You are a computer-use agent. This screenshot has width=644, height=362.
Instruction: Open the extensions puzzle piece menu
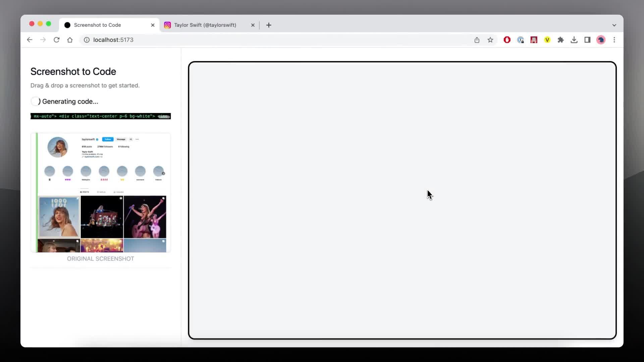click(x=561, y=40)
